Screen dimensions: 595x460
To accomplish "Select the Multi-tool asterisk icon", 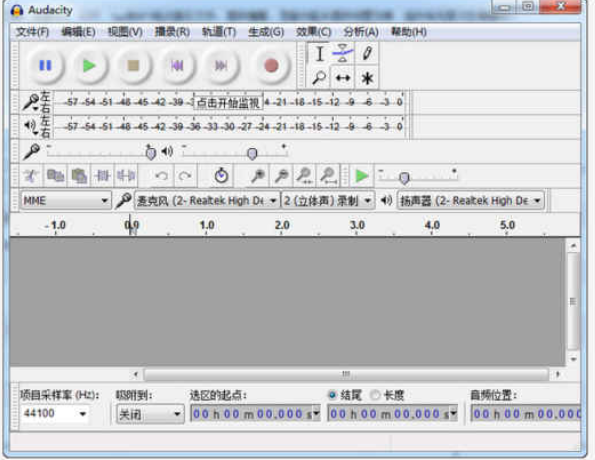I will pos(366,78).
